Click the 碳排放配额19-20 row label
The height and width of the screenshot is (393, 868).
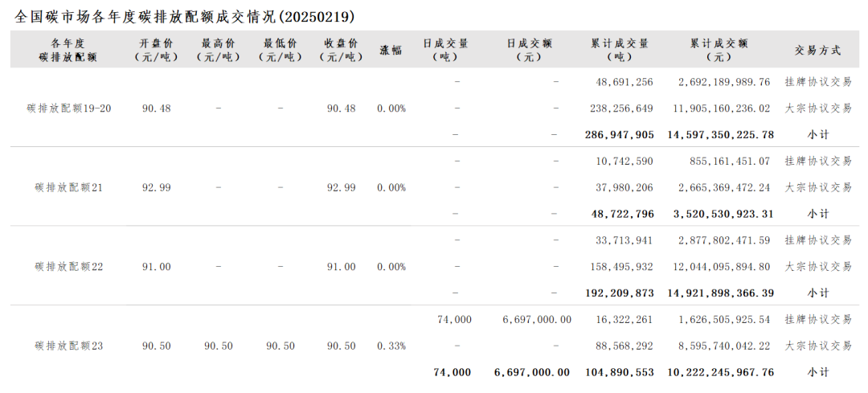69,108
